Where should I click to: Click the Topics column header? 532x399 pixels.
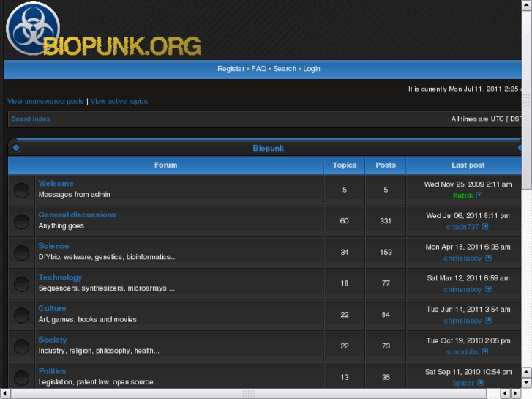point(345,165)
